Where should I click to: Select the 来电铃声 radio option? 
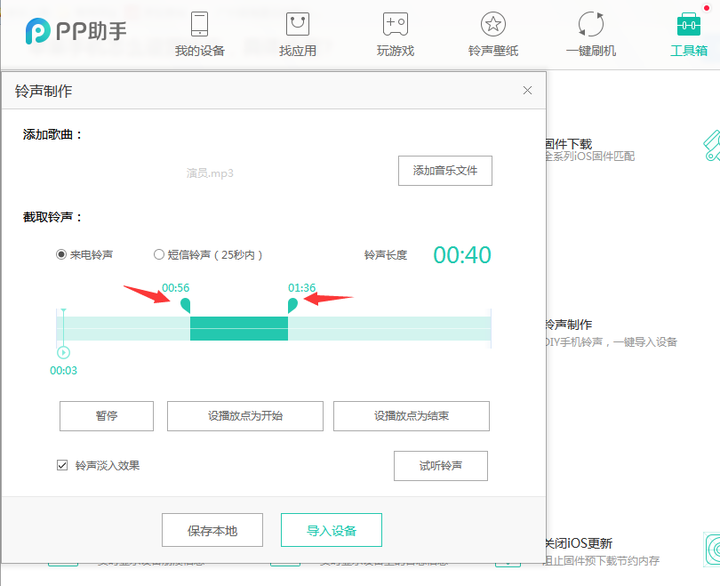point(61,254)
